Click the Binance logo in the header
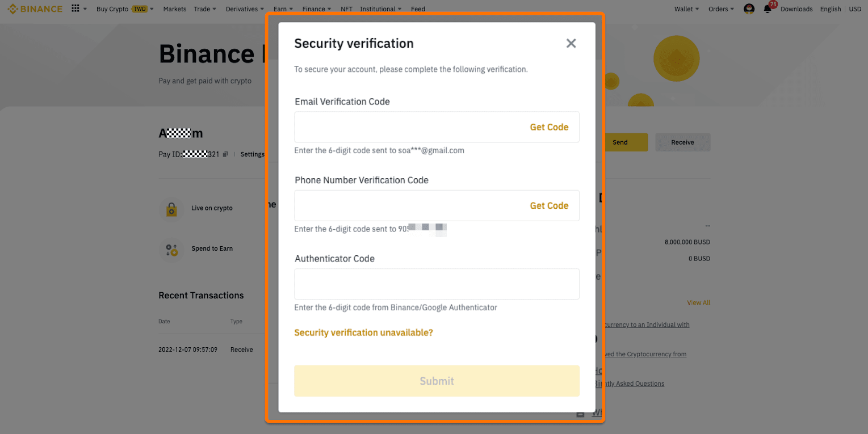868x434 pixels. [35, 9]
